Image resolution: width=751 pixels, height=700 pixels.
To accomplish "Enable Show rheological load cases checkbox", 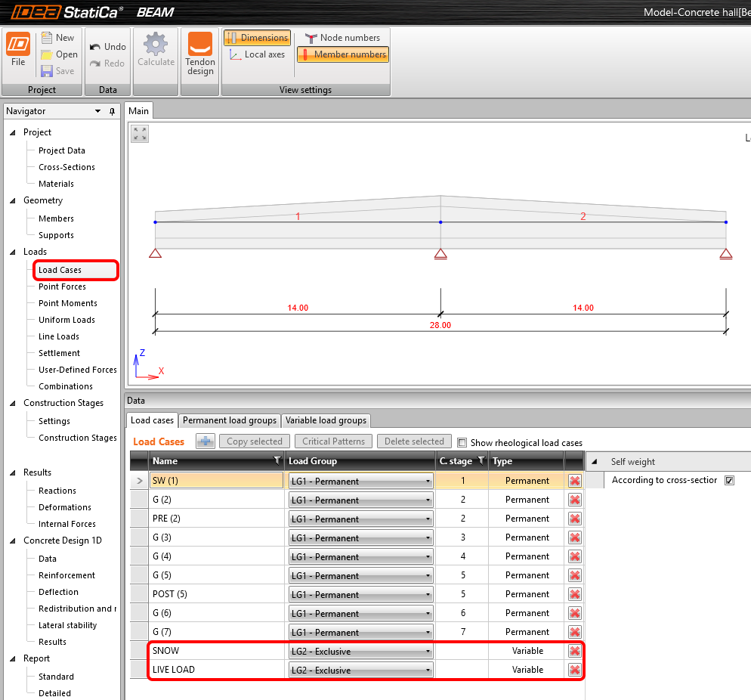I will pos(462,443).
